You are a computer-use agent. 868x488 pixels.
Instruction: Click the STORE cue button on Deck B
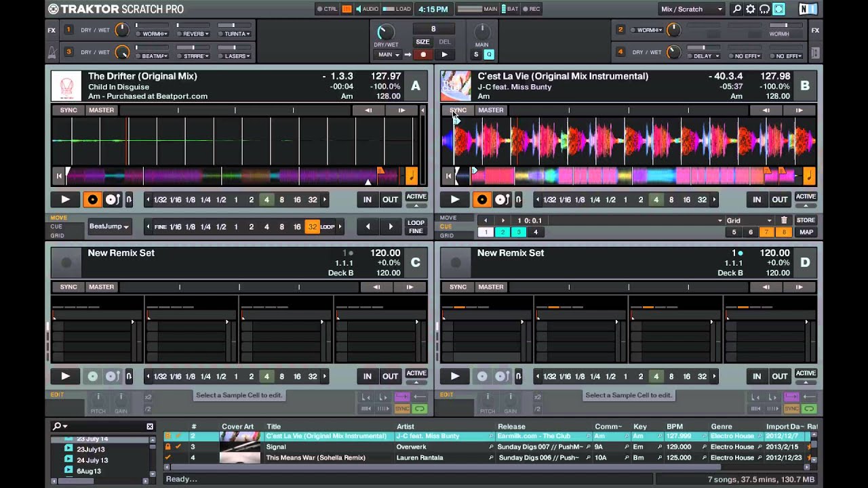pyautogui.click(x=806, y=220)
